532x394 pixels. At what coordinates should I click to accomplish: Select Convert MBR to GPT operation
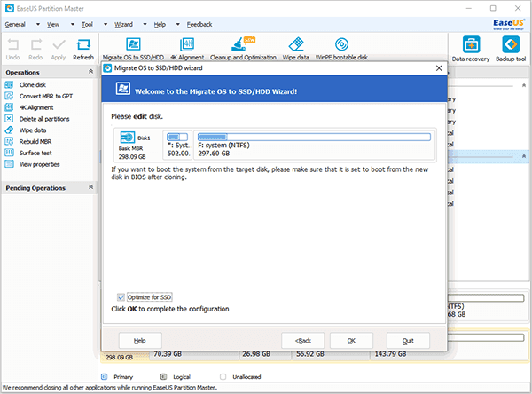point(46,96)
